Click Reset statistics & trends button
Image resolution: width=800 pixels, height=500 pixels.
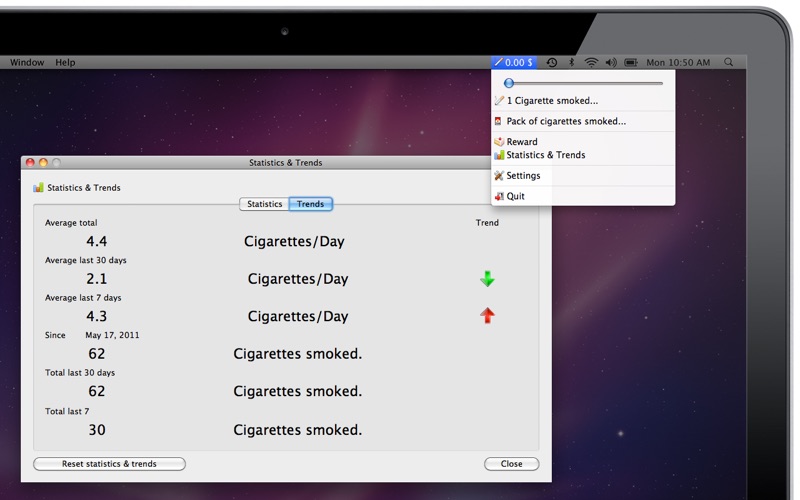pos(109,464)
